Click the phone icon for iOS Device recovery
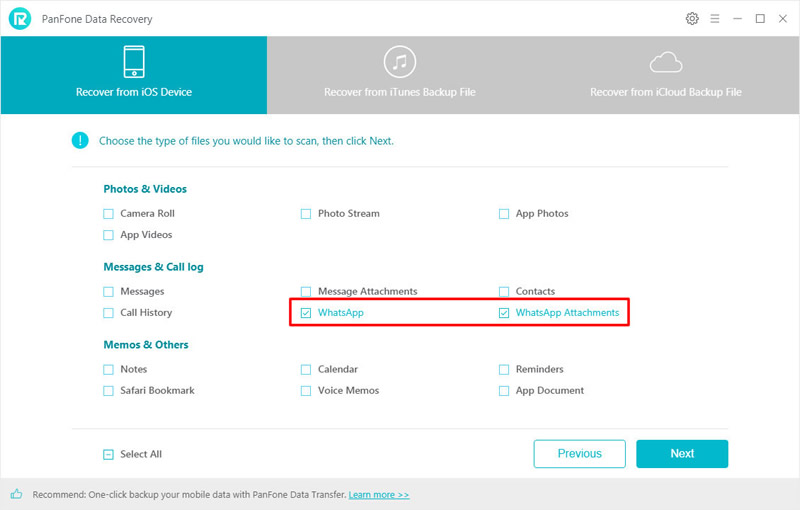Viewport: 800px width, 510px height. (x=134, y=61)
